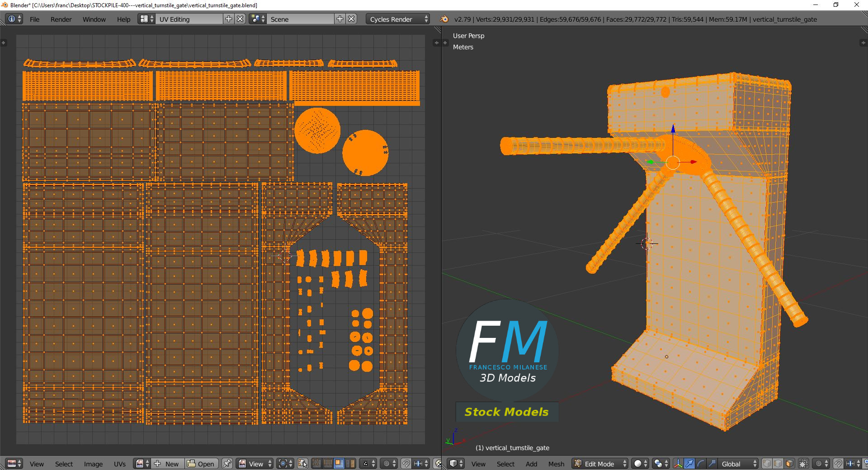Browse screen layouts with the layout icon
The height and width of the screenshot is (470, 868).
[146, 19]
